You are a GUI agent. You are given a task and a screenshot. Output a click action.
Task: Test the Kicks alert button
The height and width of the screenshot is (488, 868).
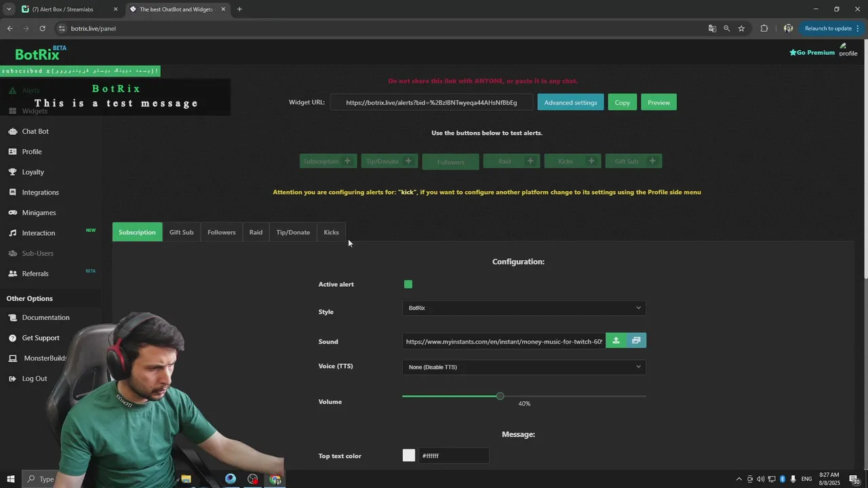pyautogui.click(x=572, y=161)
